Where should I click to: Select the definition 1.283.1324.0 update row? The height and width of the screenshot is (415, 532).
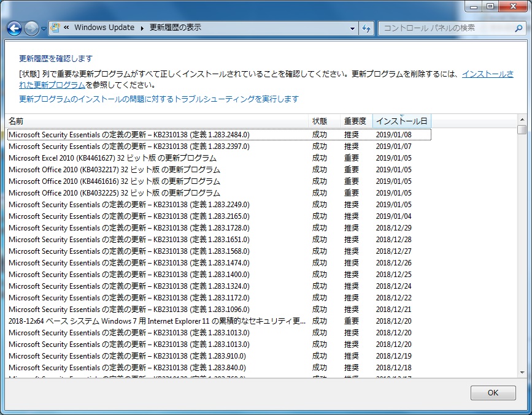pos(219,286)
